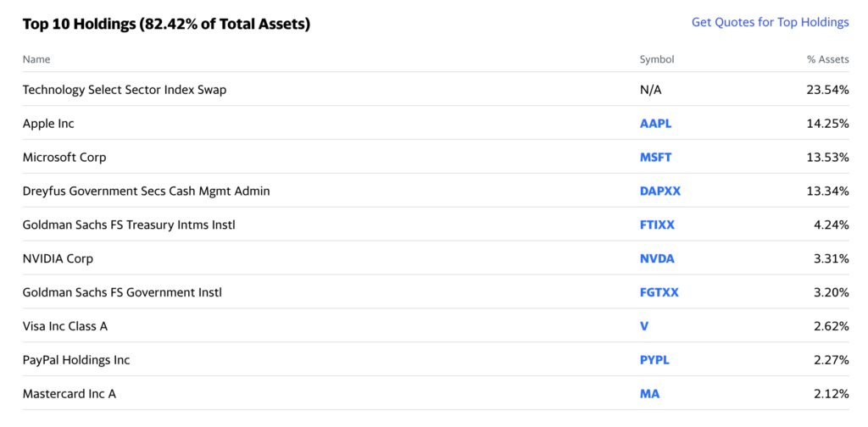Select the Mastercard Inc A holding name

pyautogui.click(x=70, y=394)
